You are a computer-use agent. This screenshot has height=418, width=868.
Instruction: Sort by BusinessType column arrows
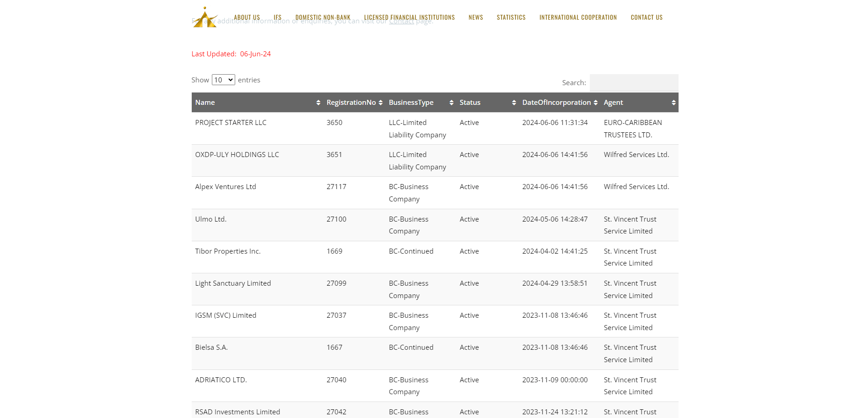[451, 103]
